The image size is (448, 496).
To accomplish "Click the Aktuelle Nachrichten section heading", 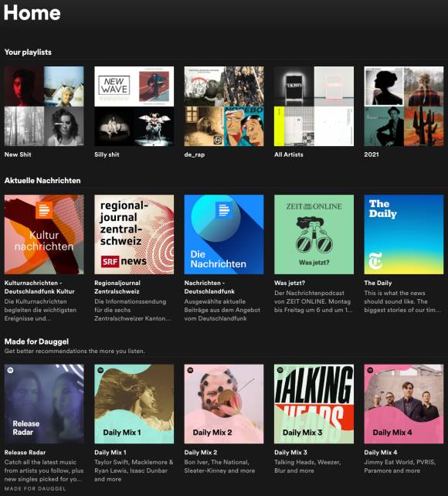I will click(42, 181).
